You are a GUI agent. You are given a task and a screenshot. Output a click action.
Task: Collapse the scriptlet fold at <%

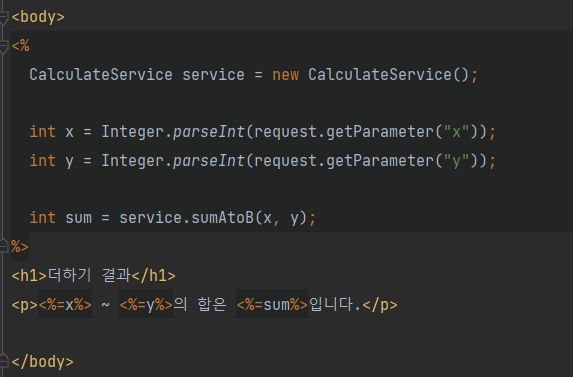click(3, 47)
